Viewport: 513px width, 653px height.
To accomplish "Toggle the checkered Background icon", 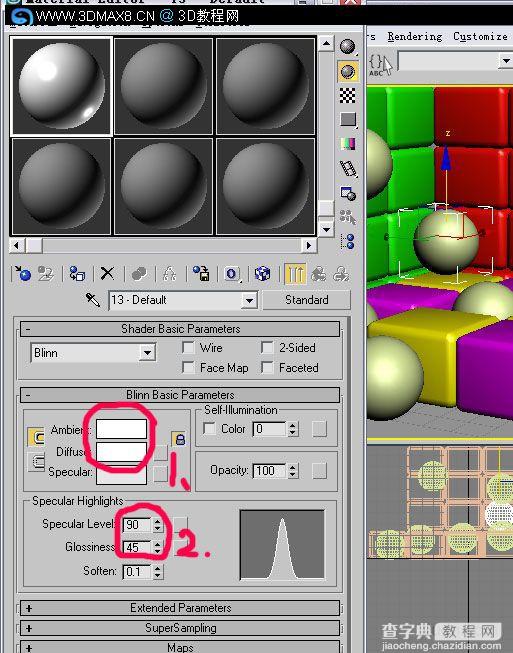I will tap(347, 95).
